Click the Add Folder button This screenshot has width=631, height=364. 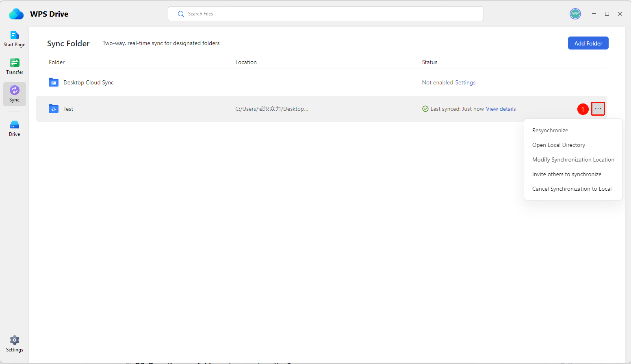[588, 43]
